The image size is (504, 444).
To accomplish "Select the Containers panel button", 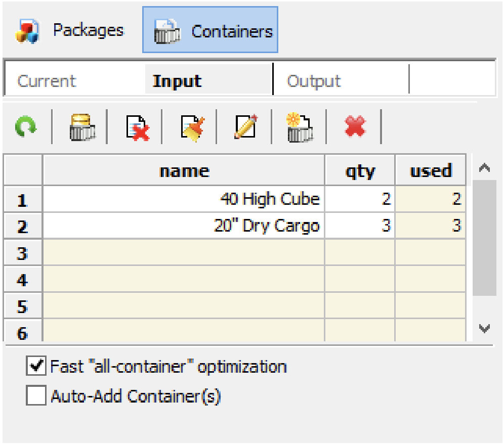I will tap(210, 30).
